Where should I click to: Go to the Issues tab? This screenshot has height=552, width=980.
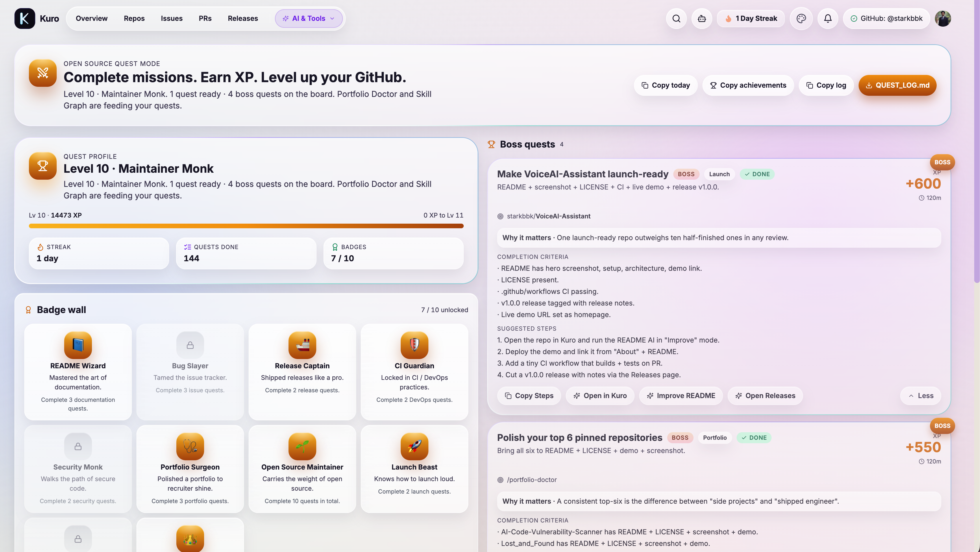pyautogui.click(x=172, y=18)
